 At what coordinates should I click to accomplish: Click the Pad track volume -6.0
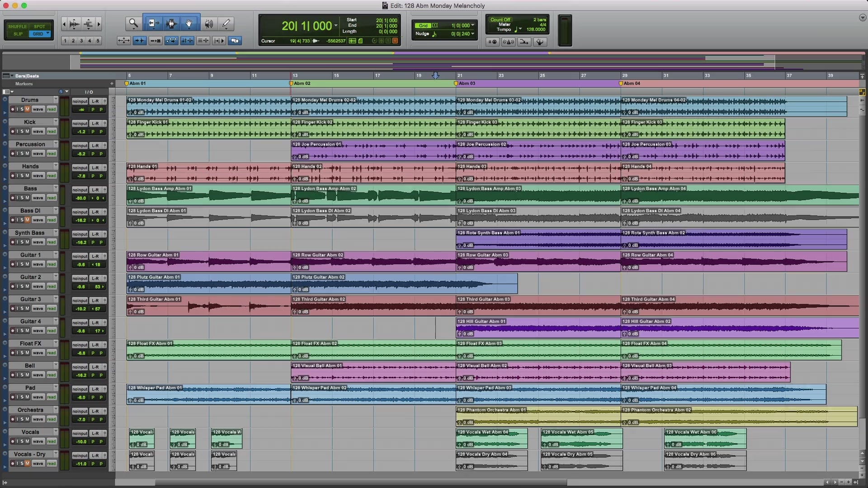81,398
